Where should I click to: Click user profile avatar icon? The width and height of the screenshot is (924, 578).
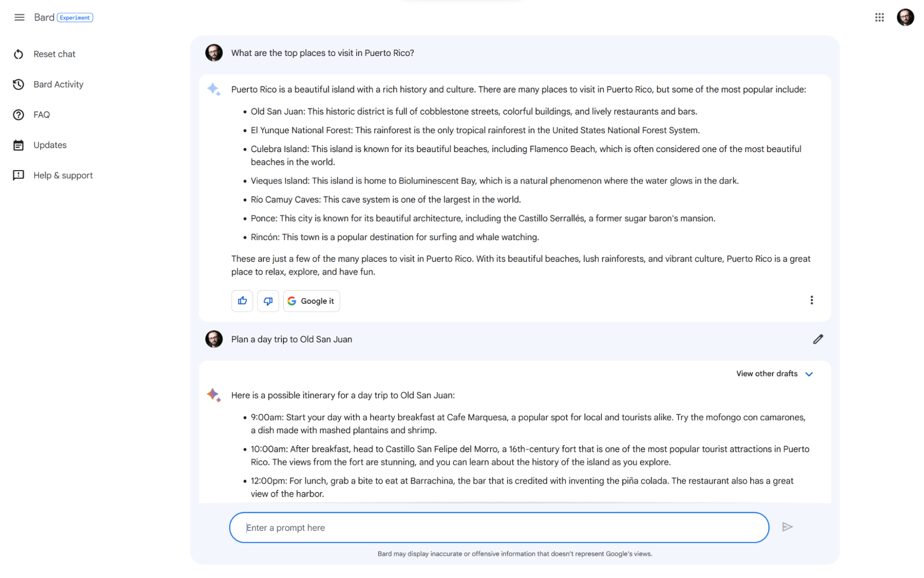click(x=906, y=17)
